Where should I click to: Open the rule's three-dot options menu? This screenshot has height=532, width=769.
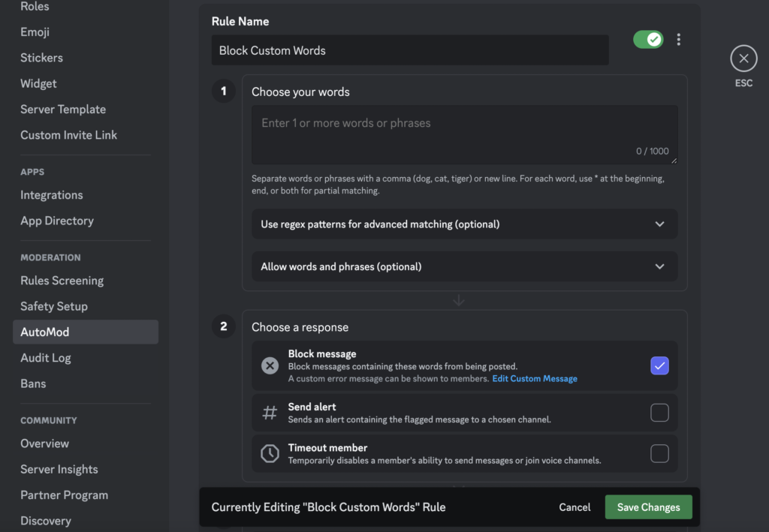[679, 40]
